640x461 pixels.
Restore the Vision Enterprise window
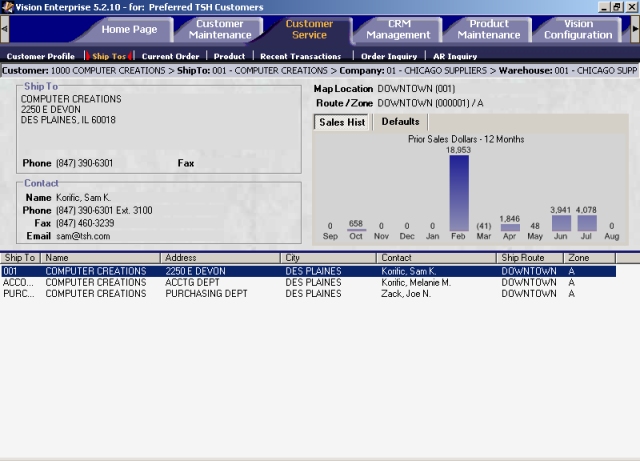617,7
